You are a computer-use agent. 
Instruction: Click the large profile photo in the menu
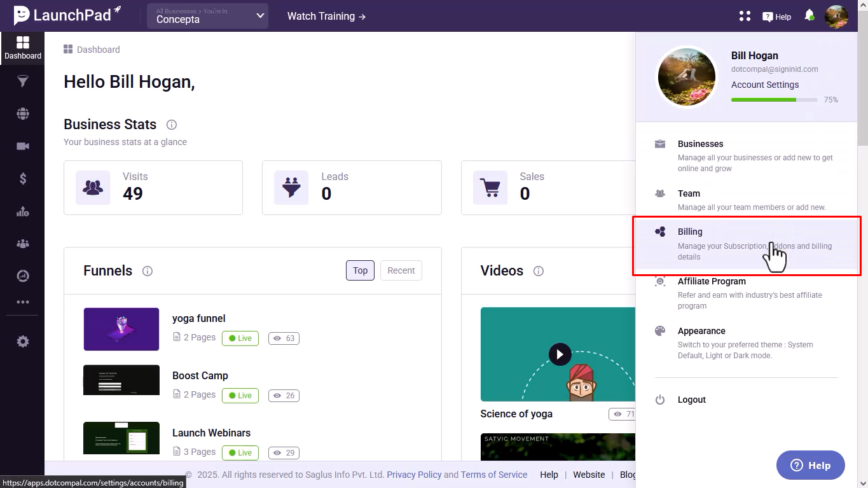pyautogui.click(x=686, y=77)
